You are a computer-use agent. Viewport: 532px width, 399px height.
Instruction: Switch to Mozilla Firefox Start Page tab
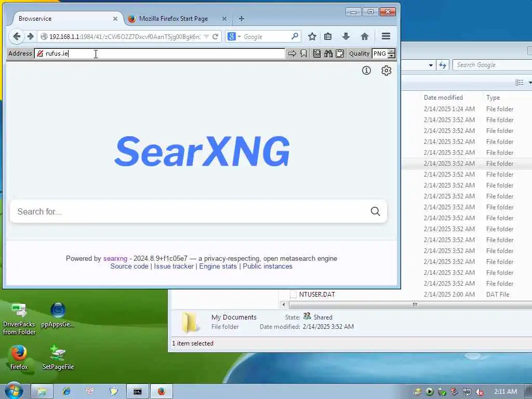click(x=174, y=19)
